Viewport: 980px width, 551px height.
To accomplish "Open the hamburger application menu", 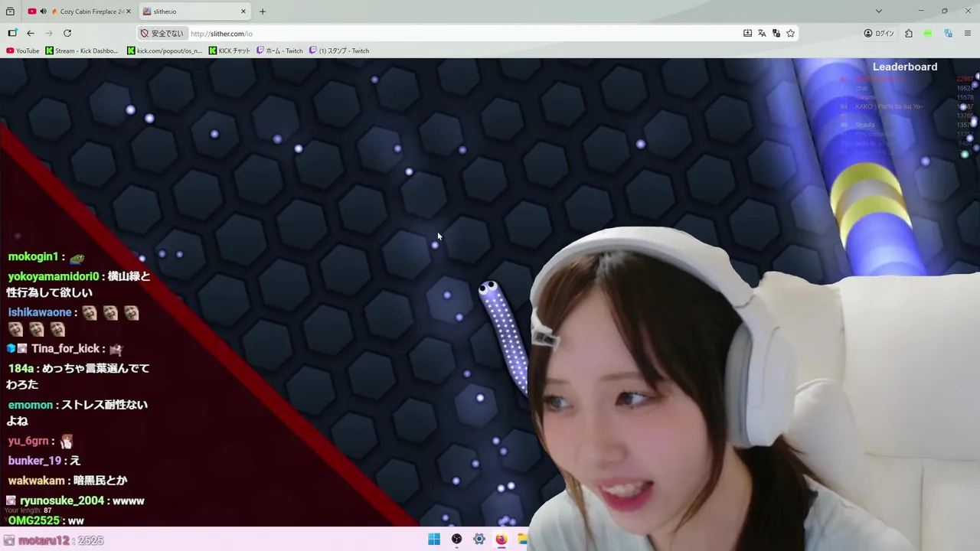I will tap(968, 33).
